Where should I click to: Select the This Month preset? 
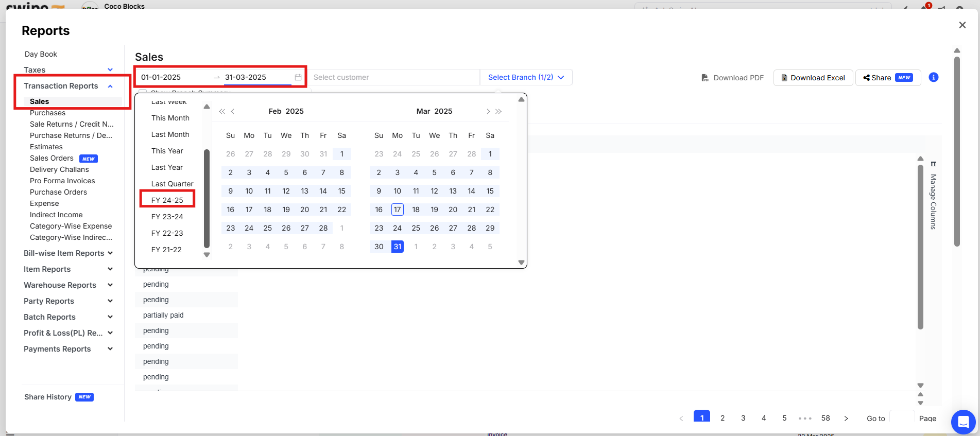pyautogui.click(x=170, y=118)
